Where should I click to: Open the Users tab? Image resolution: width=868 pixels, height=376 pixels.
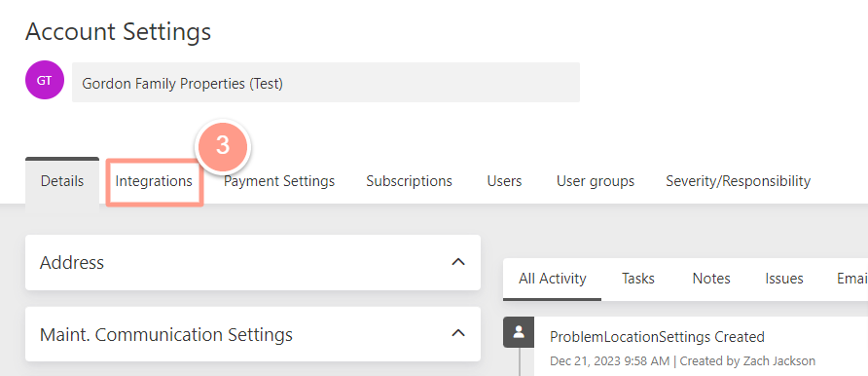504,181
